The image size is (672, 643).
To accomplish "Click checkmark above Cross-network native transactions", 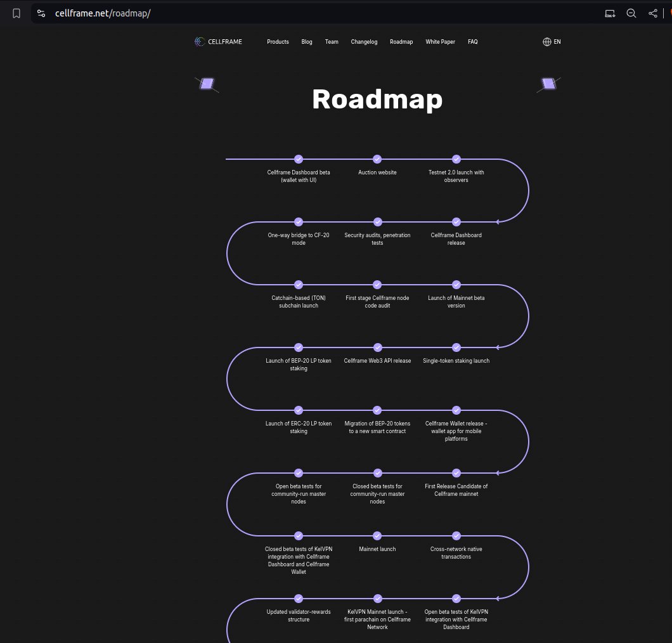I will pyautogui.click(x=456, y=536).
